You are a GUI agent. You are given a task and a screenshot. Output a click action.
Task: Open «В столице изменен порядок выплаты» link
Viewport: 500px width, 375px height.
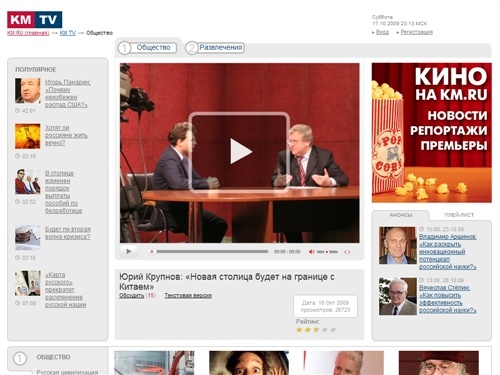pyautogui.click(x=63, y=192)
